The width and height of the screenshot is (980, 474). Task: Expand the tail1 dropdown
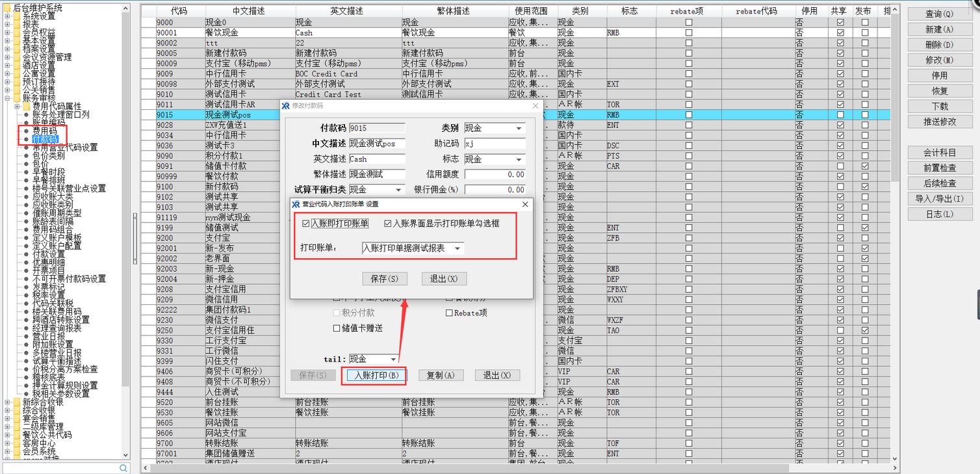393,360
